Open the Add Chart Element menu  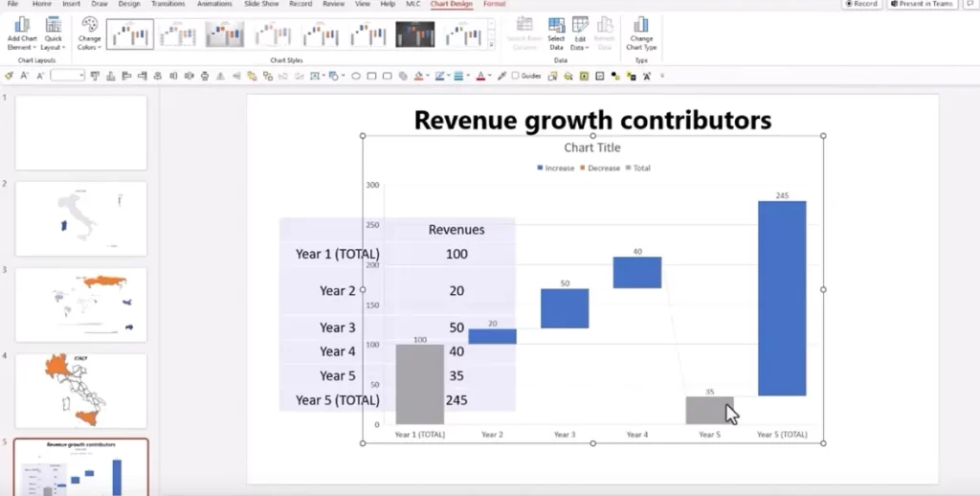click(x=22, y=34)
